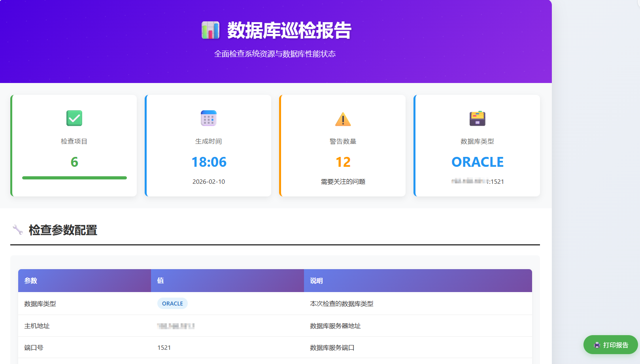Click the 数据库类型 label on the summary card
The image size is (640, 364).
(x=478, y=141)
